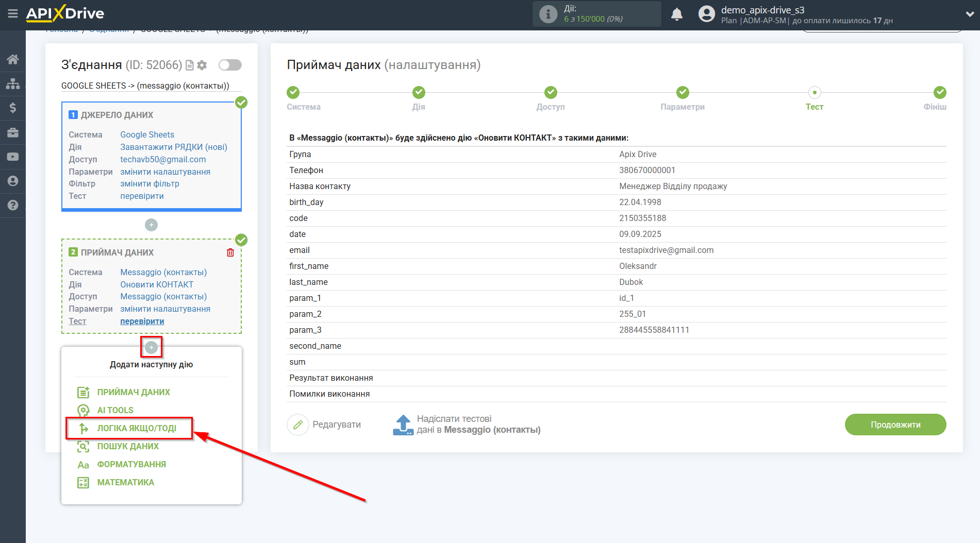This screenshot has width=980, height=543.
Task: Click the notifications bell icon
Action: click(x=676, y=14)
